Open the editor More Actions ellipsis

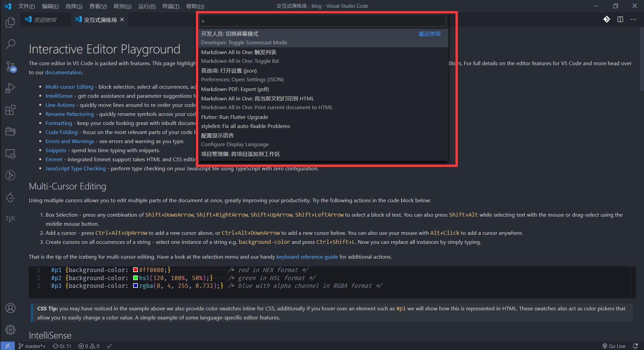633,19
